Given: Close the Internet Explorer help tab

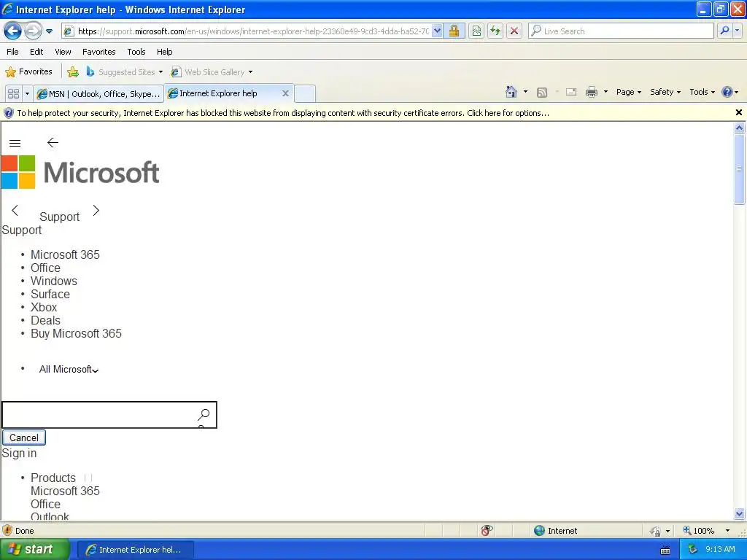Looking at the screenshot, I should pos(285,93).
